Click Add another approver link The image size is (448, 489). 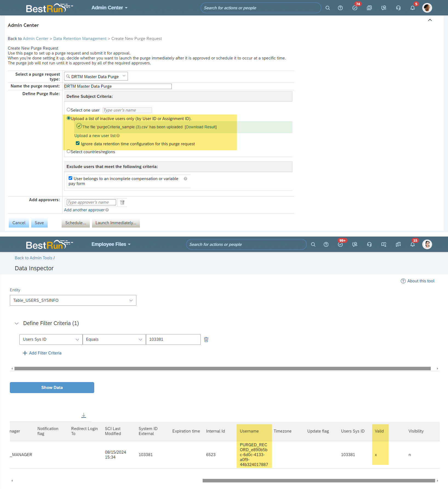(84, 210)
